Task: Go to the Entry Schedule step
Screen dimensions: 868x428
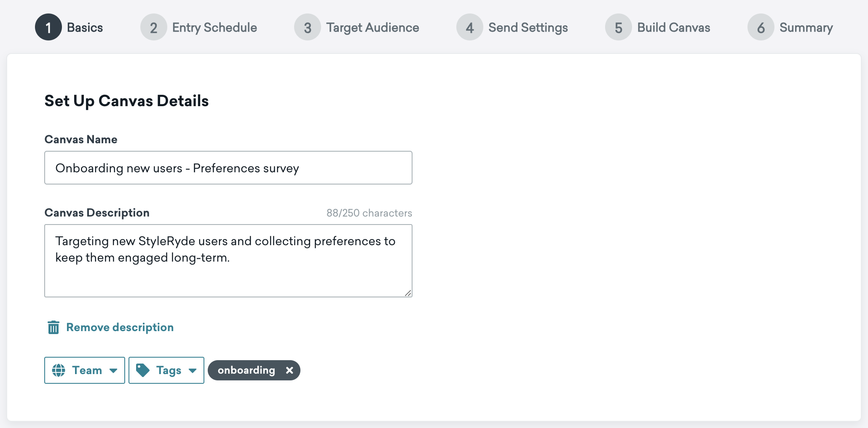Action: click(x=214, y=28)
